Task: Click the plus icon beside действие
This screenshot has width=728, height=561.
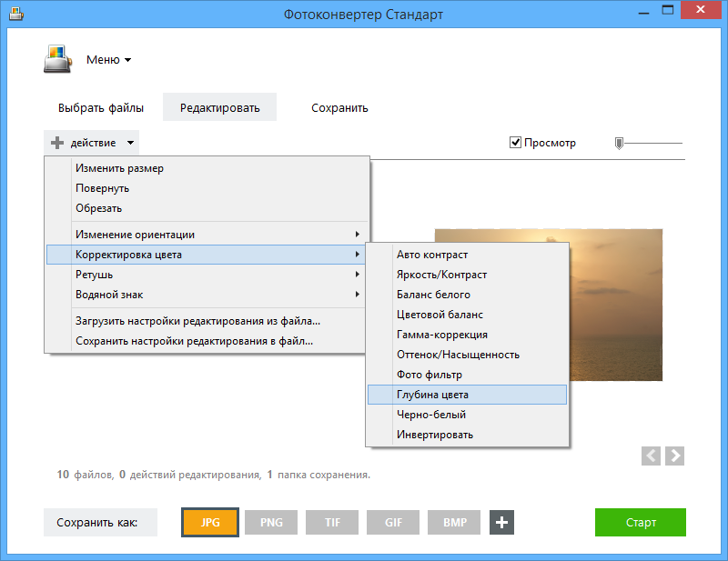Action: point(57,143)
